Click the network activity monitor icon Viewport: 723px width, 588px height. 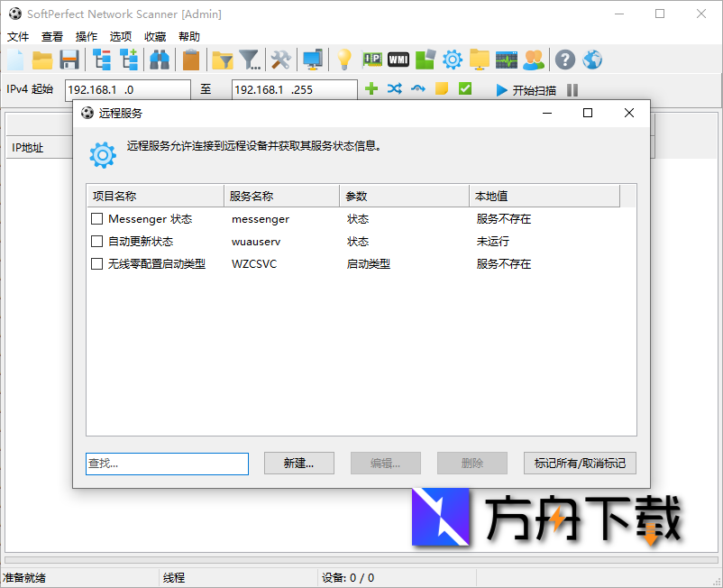point(507,60)
